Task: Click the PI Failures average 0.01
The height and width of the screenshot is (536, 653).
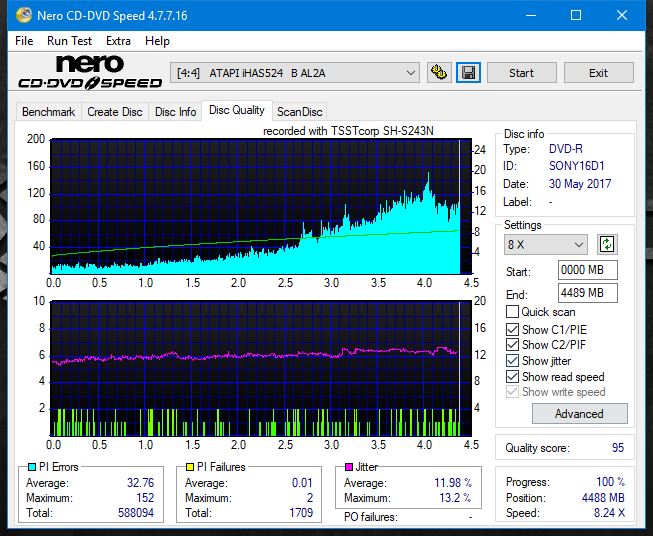Action: coord(302,483)
